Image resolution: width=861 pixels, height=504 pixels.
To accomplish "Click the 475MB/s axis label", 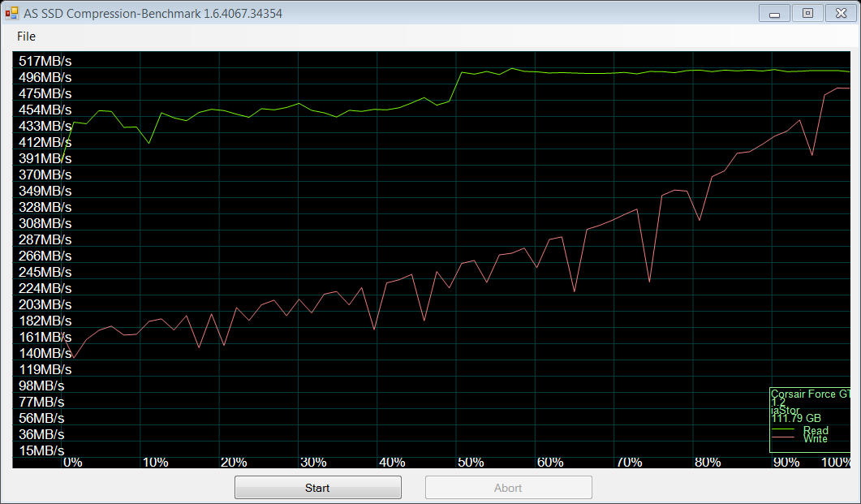I will 45,93.
